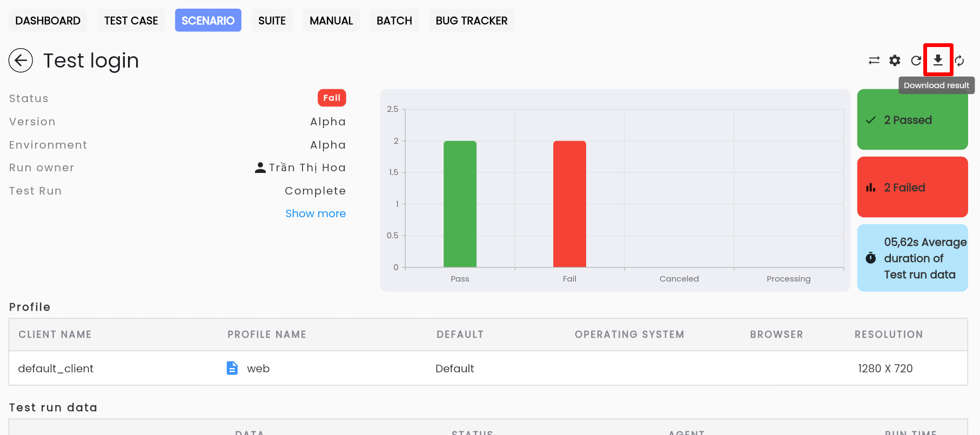Click the Canceled axis label in chart
Viewport: 980px width, 435px height.
coord(679,279)
